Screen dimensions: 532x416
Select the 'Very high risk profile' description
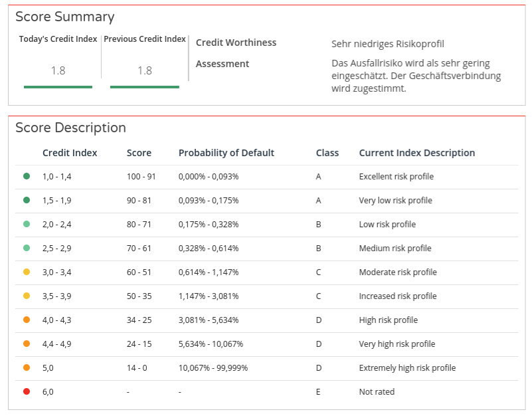(397, 344)
